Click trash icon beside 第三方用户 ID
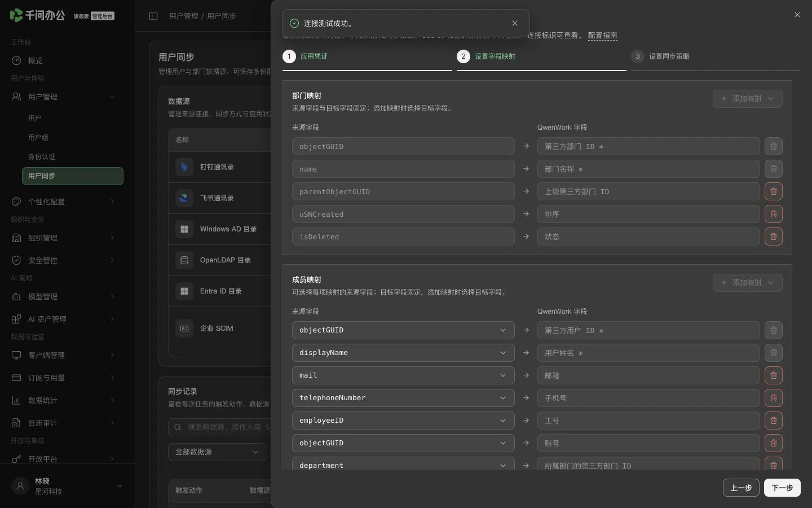The height and width of the screenshot is (508, 812). click(773, 330)
